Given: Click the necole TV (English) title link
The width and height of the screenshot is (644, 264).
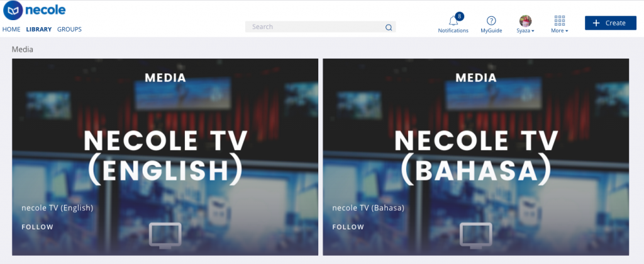Looking at the screenshot, I should pos(57,208).
